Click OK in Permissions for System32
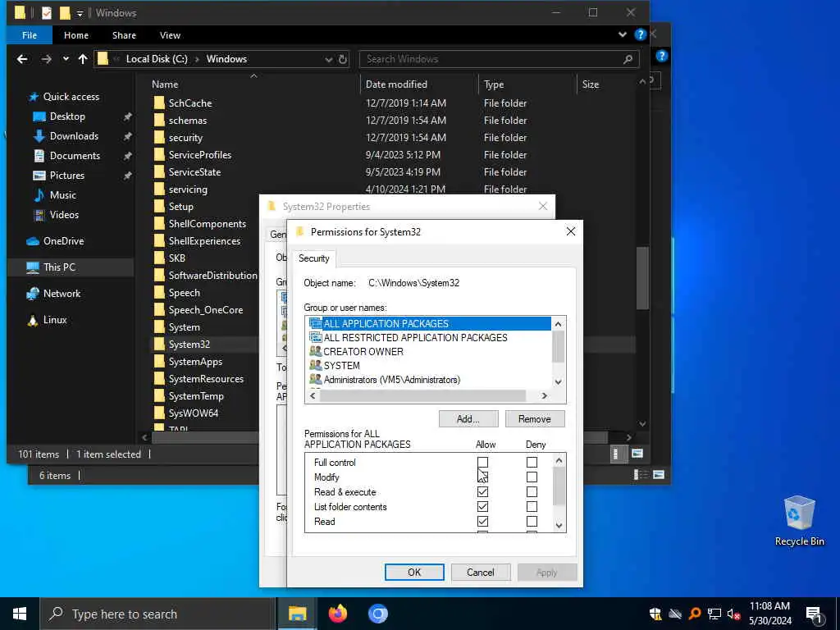Image resolution: width=840 pixels, height=630 pixels. [x=414, y=572]
